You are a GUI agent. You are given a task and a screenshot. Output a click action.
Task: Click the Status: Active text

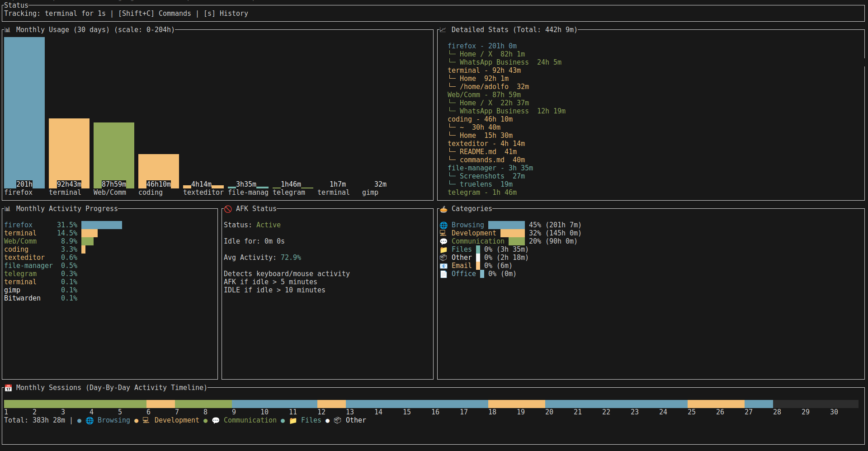pos(252,225)
